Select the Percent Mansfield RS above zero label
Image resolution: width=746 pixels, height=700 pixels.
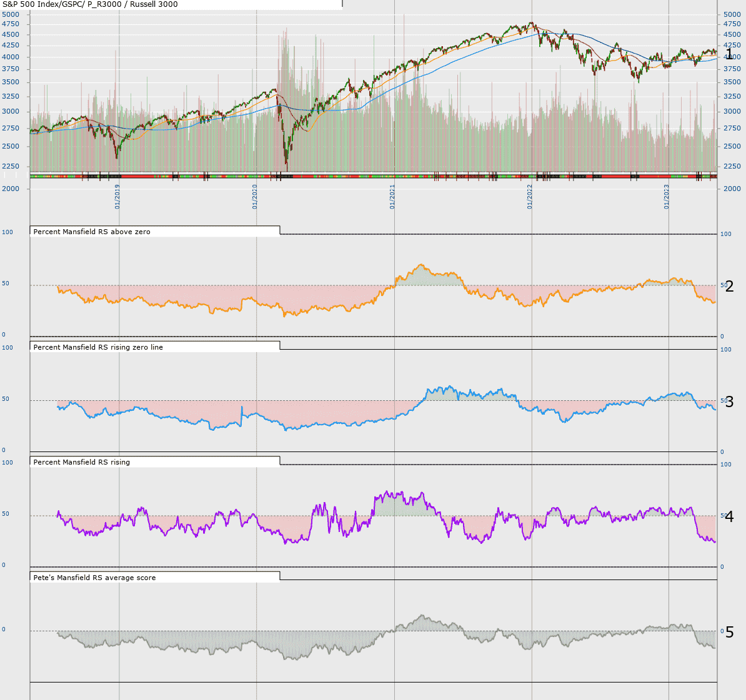92,232
